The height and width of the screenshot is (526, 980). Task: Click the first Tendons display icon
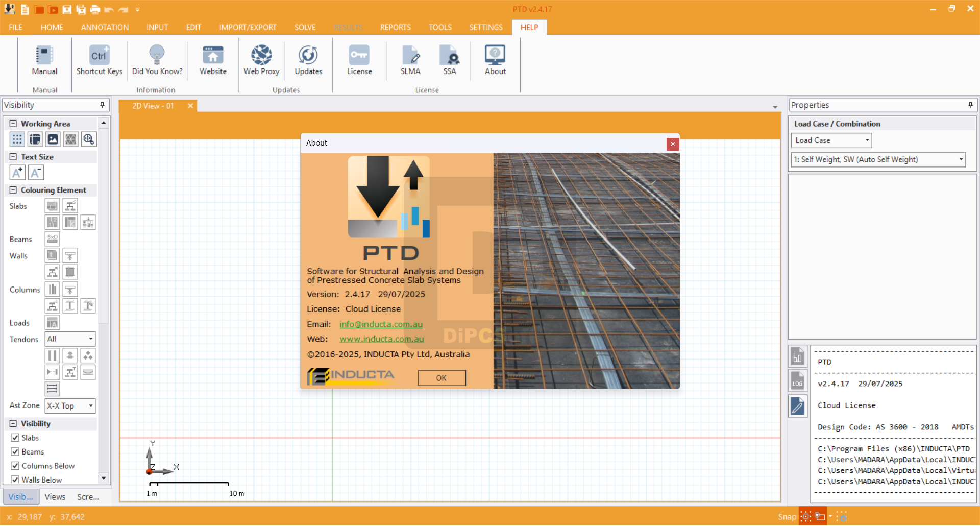pyautogui.click(x=52, y=355)
